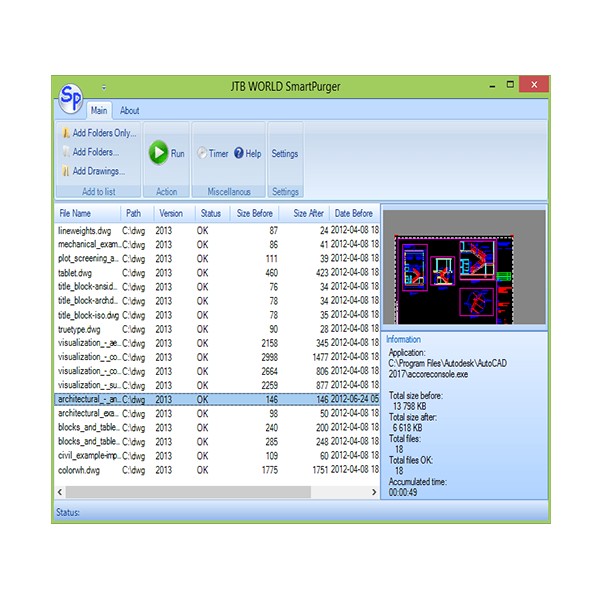The height and width of the screenshot is (600, 600).
Task: Sort by Version column header
Action: coord(174,213)
